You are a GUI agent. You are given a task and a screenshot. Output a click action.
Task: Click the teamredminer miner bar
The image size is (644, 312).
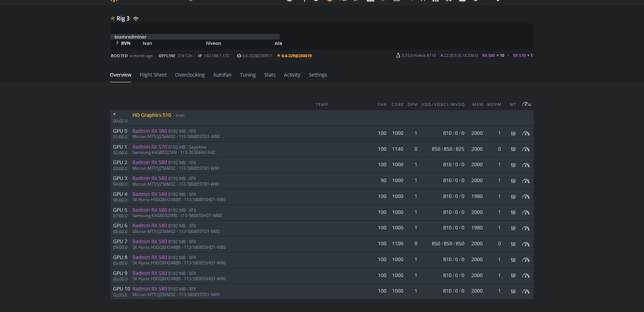[195, 37]
